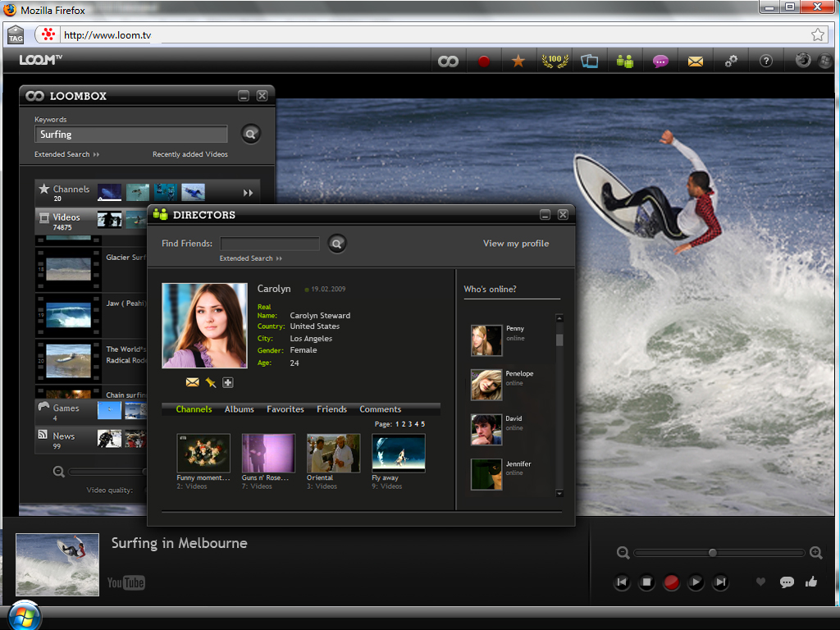Expand the Channels row with double arrow

click(248, 193)
